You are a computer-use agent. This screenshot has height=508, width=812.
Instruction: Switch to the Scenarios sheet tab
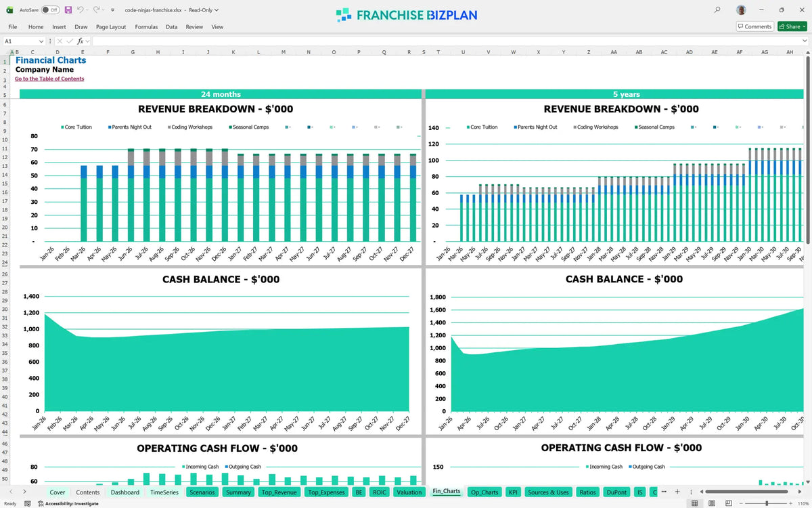(x=203, y=492)
